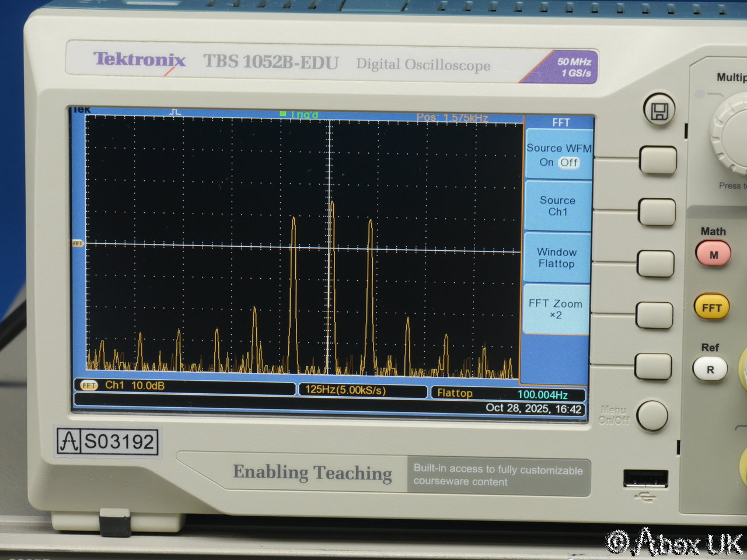This screenshot has width=747, height=560.
Task: Open the Source Ch1 selection
Action: [557, 206]
